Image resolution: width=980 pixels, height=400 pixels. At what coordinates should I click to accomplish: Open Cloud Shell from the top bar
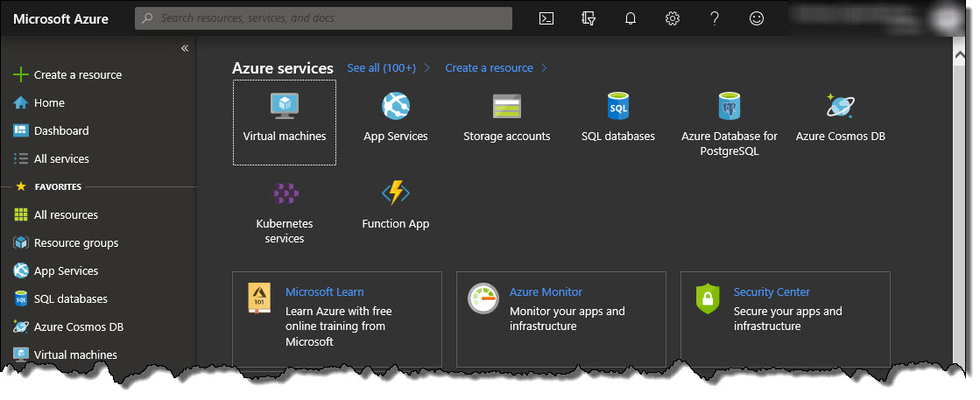pyautogui.click(x=546, y=18)
